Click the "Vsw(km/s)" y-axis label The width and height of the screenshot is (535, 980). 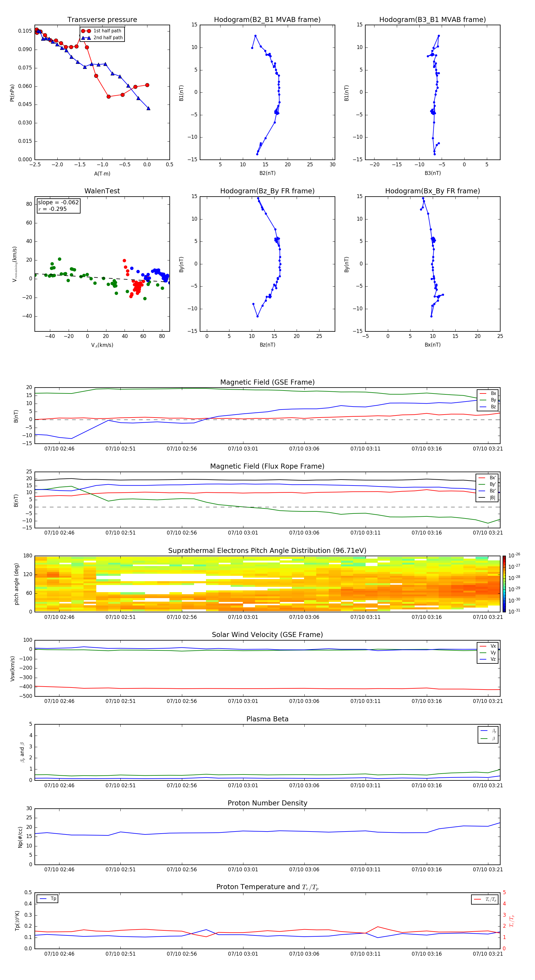(12, 668)
